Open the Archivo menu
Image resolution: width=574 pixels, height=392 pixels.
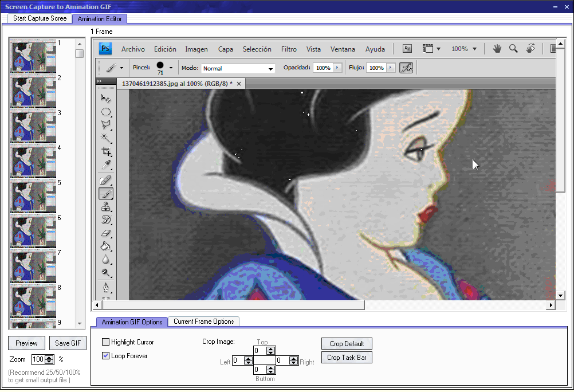pos(133,49)
